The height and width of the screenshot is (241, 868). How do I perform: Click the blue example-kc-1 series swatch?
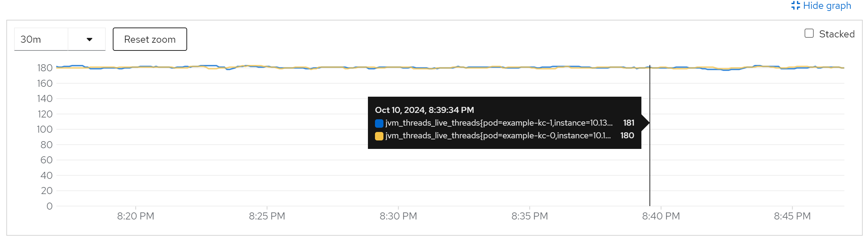pos(379,123)
